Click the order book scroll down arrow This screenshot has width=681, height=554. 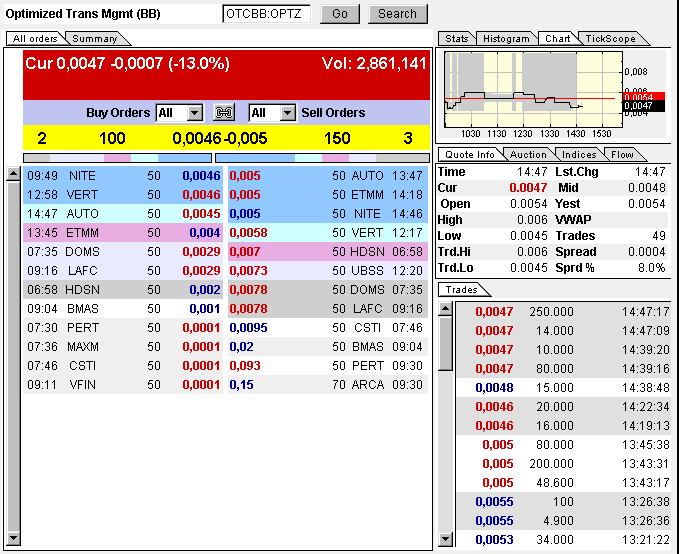[x=13, y=538]
